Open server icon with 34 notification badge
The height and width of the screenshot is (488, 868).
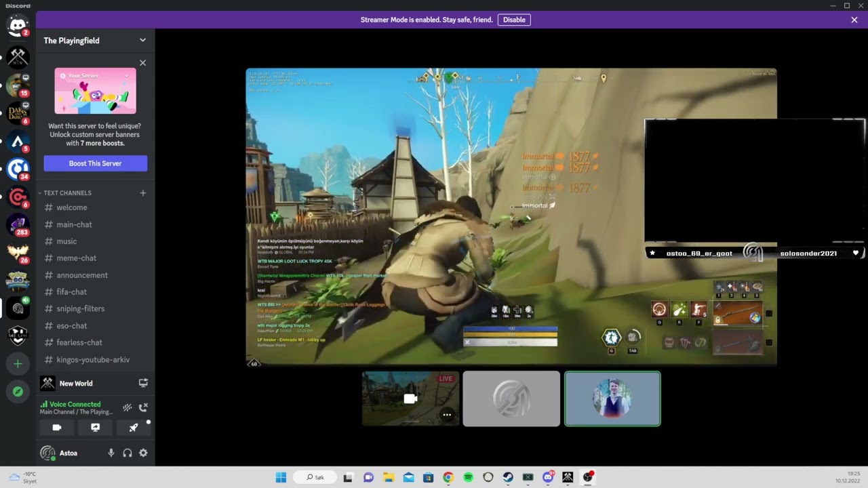18,169
